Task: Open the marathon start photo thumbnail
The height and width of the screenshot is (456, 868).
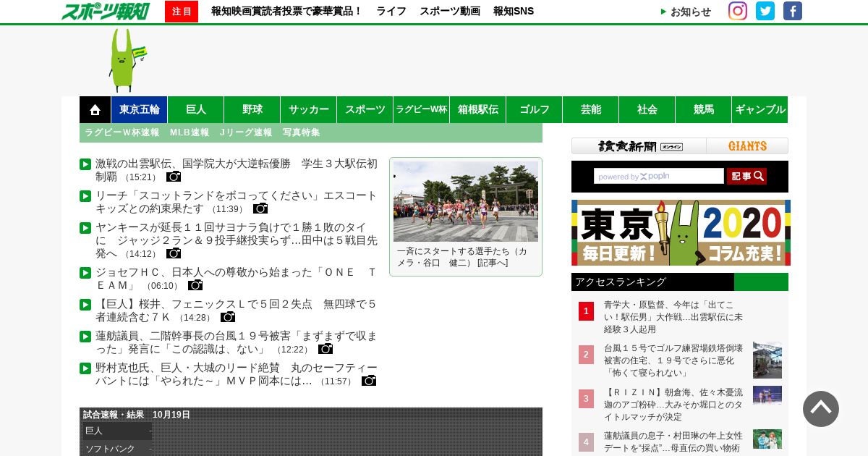Action: [466, 201]
